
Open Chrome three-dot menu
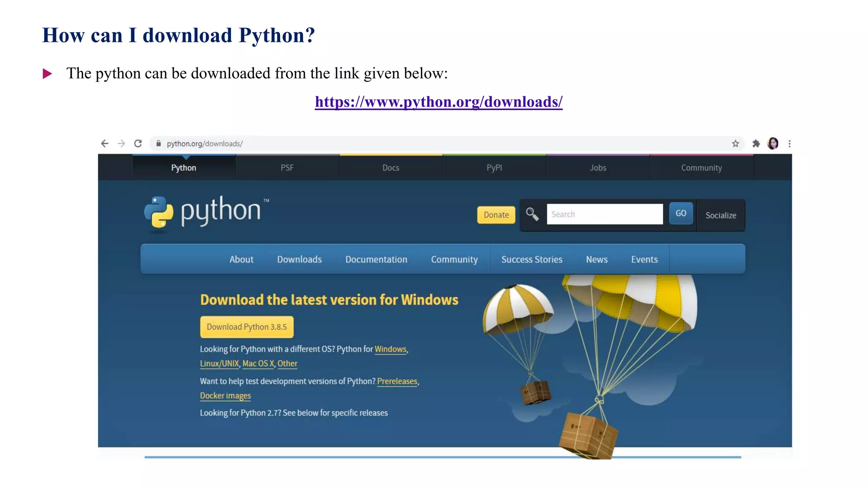click(x=789, y=144)
